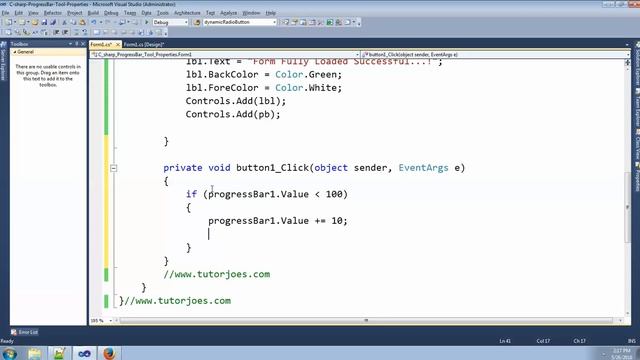This screenshot has height=360, width=640.
Task: Click the Save icon in toolbar
Action: (x=44, y=22)
